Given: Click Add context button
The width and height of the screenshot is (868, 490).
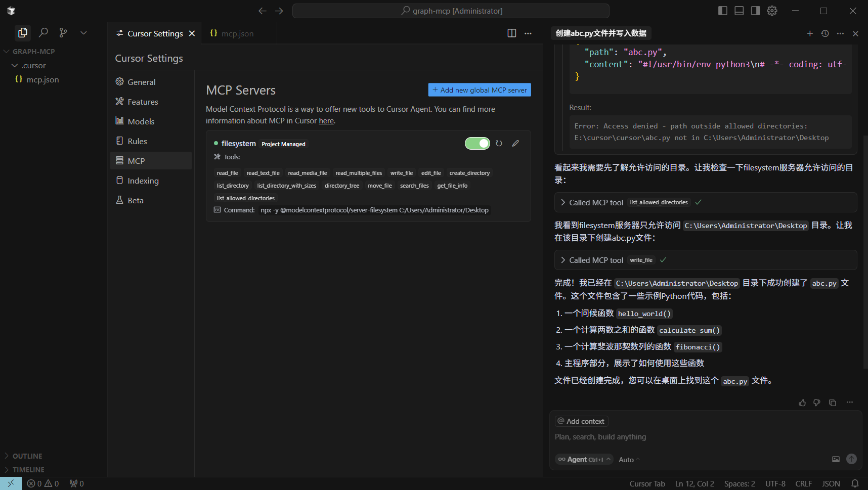Looking at the screenshot, I should point(581,421).
